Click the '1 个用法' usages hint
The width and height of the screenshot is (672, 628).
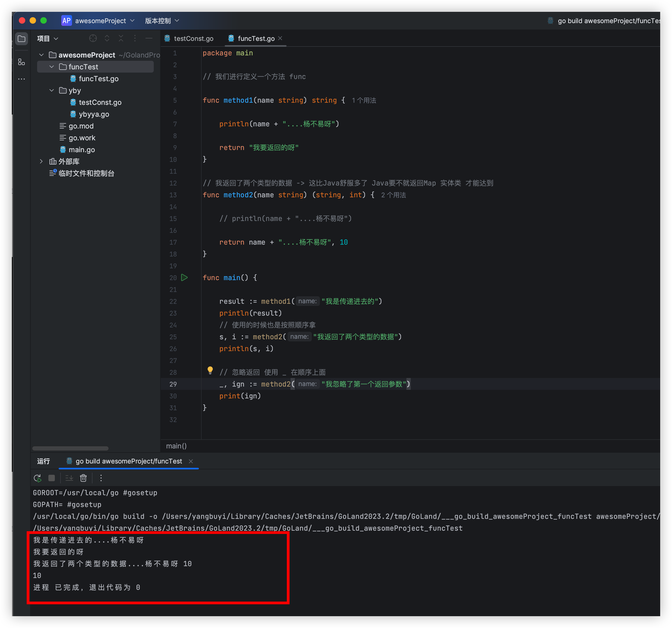(x=364, y=100)
